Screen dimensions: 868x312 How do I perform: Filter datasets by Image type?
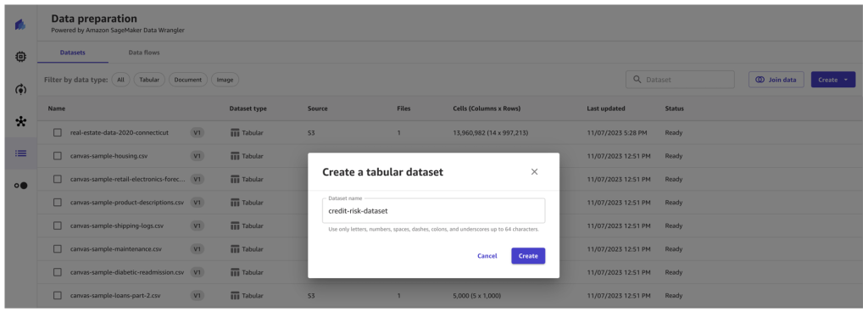(225, 80)
